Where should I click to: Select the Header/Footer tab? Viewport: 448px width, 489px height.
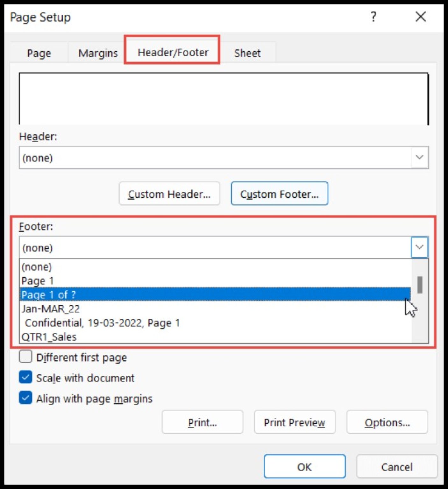coord(172,52)
